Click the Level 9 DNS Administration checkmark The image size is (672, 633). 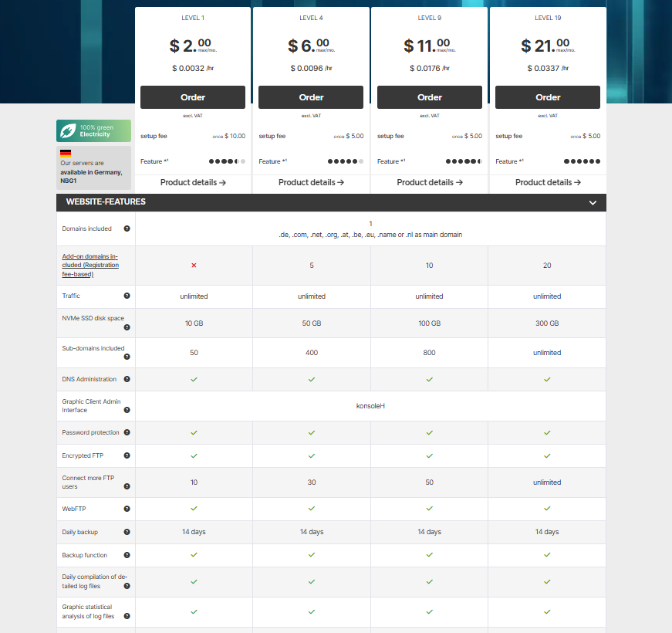(x=430, y=380)
